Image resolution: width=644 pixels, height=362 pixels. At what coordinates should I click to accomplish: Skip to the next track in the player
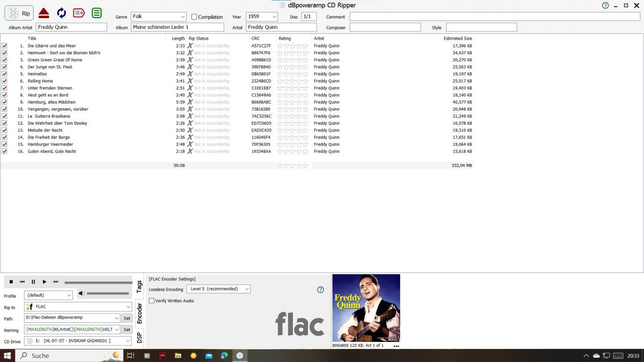click(x=56, y=282)
